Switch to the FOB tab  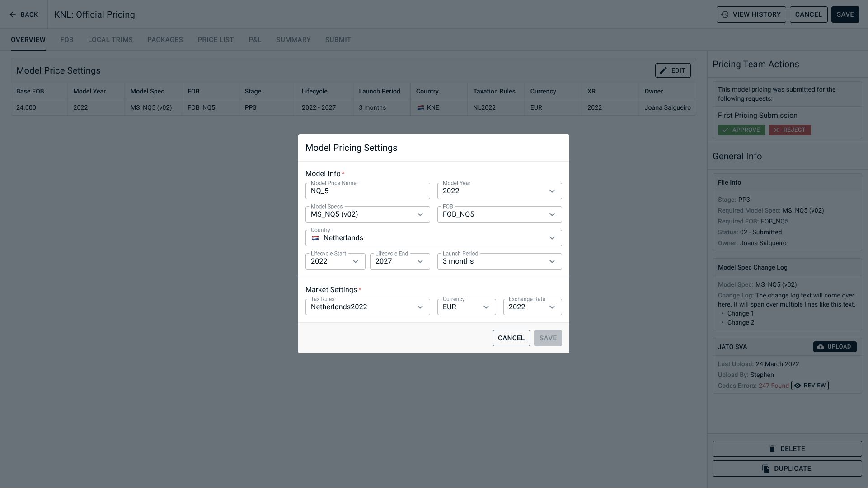tap(67, 40)
